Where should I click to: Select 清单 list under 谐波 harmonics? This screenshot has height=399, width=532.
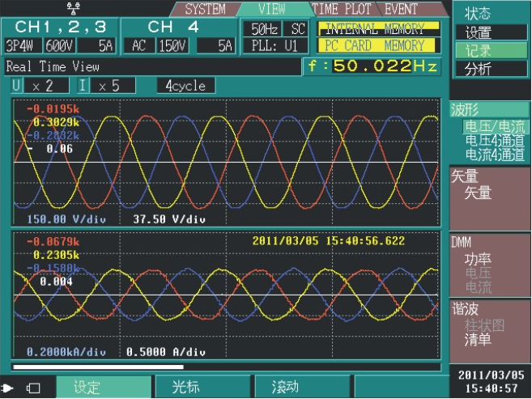pos(478,340)
